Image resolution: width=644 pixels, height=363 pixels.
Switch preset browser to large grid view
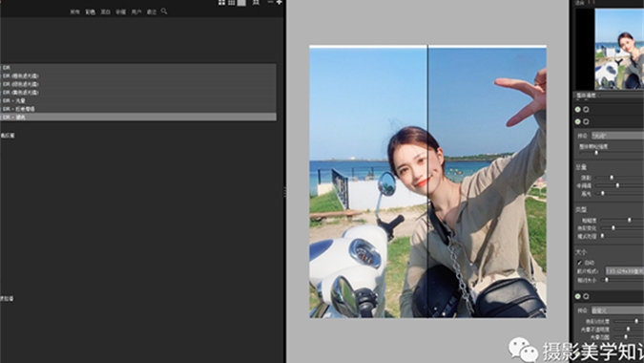221,3
